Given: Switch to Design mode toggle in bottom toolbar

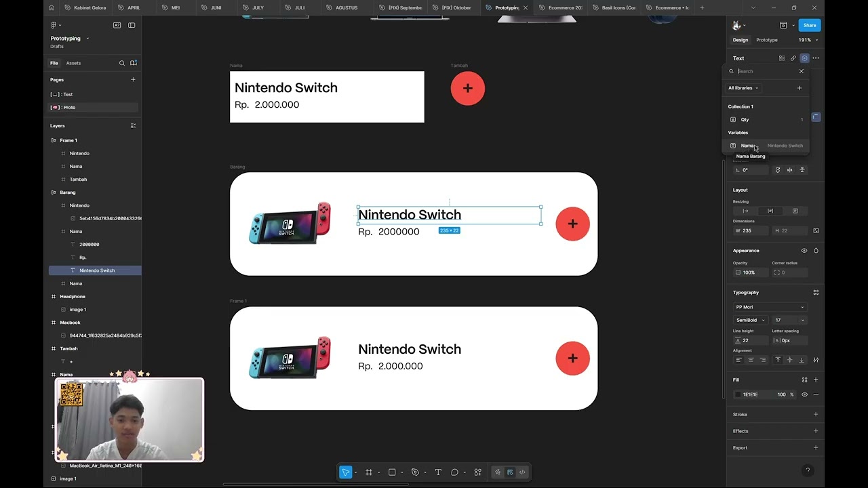Looking at the screenshot, I should point(510,472).
